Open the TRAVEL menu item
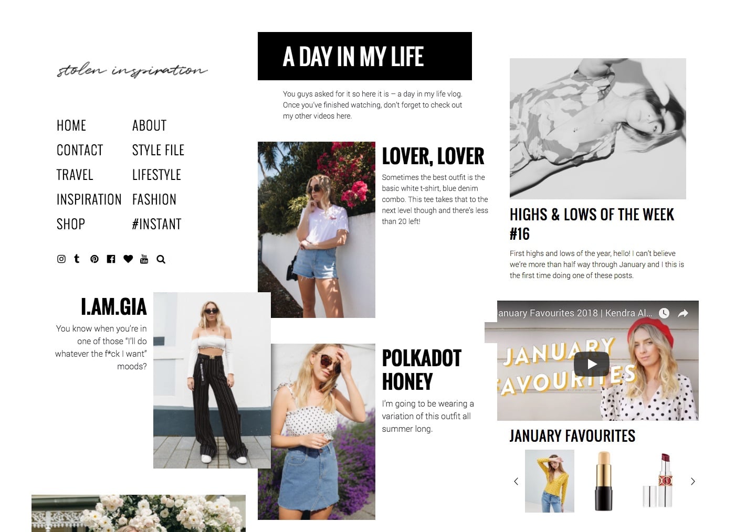This screenshot has width=756, height=532. (75, 175)
